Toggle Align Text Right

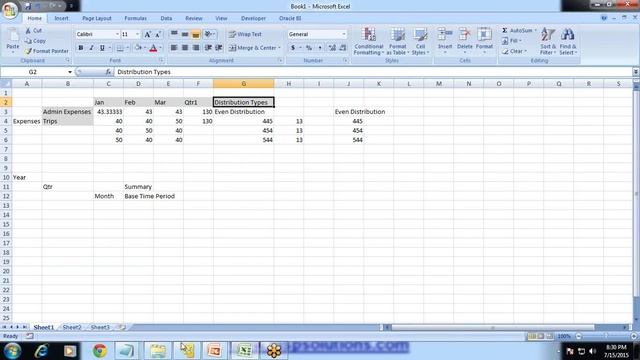click(196, 48)
